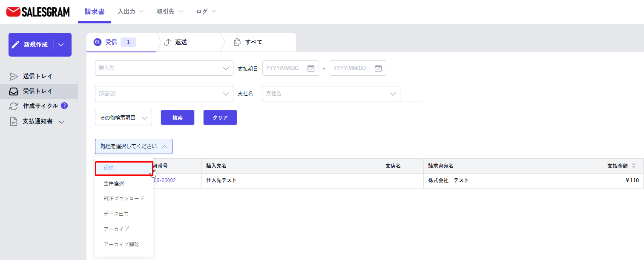This screenshot has width=644, height=260.
Task: Select 返送 from the action menu
Action: (124, 168)
